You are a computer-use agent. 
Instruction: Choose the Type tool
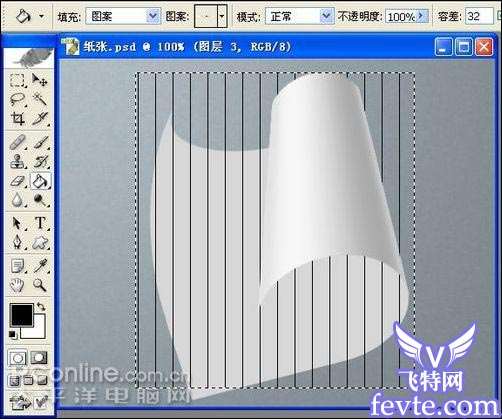click(x=40, y=223)
